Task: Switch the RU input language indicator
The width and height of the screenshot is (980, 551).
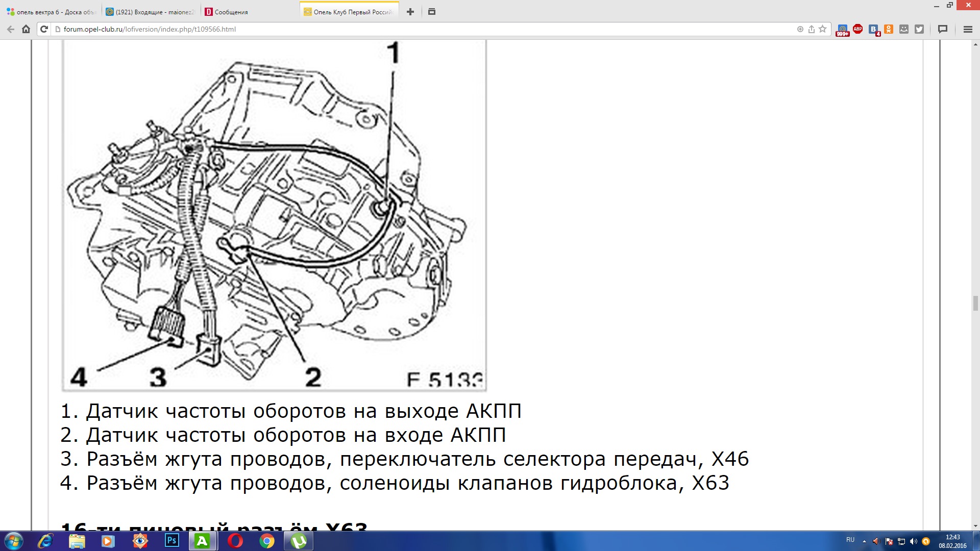Action: tap(850, 540)
